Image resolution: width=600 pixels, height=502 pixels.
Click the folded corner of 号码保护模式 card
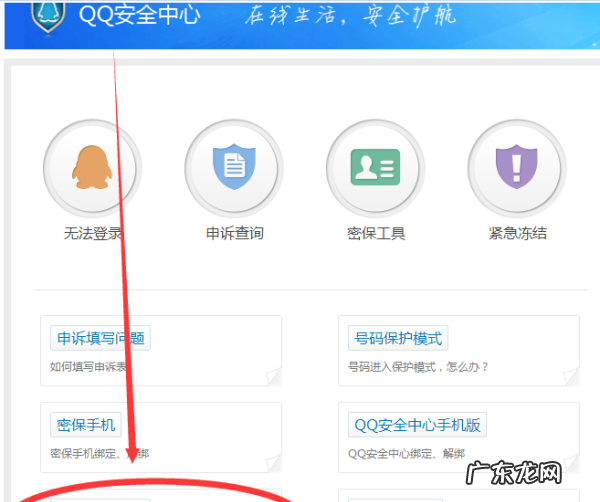(x=572, y=377)
